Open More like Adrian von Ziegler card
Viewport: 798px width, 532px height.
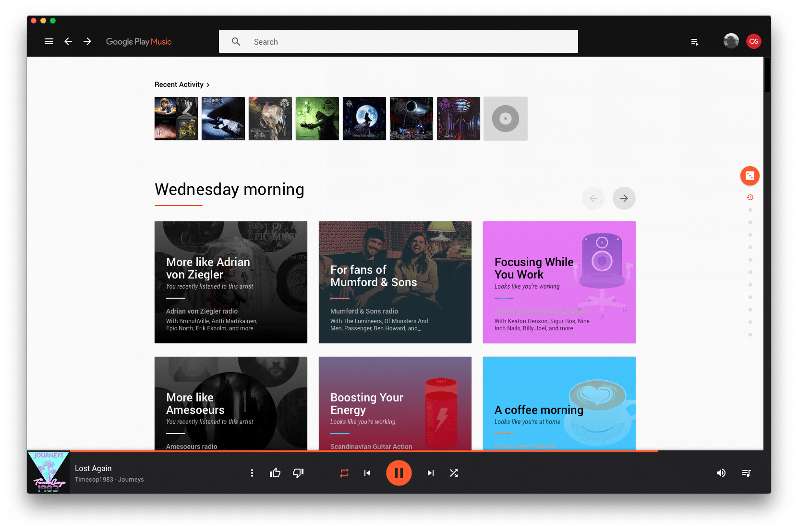[231, 282]
